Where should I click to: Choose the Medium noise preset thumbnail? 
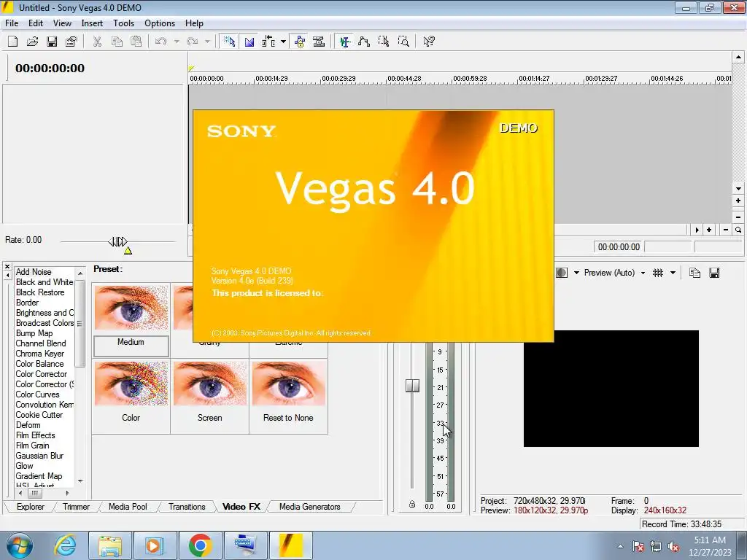pos(131,308)
